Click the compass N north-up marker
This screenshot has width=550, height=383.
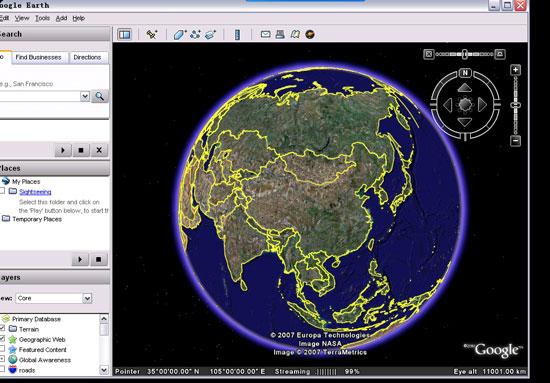(465, 73)
